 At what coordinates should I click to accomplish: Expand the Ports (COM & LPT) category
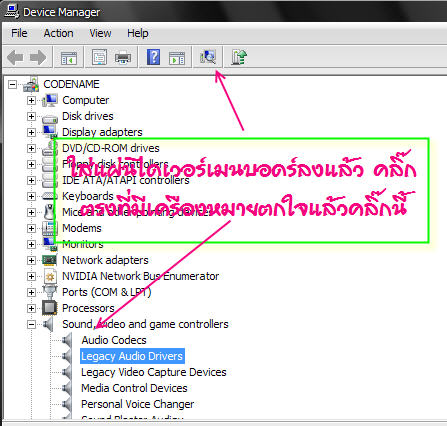pyautogui.click(x=31, y=292)
